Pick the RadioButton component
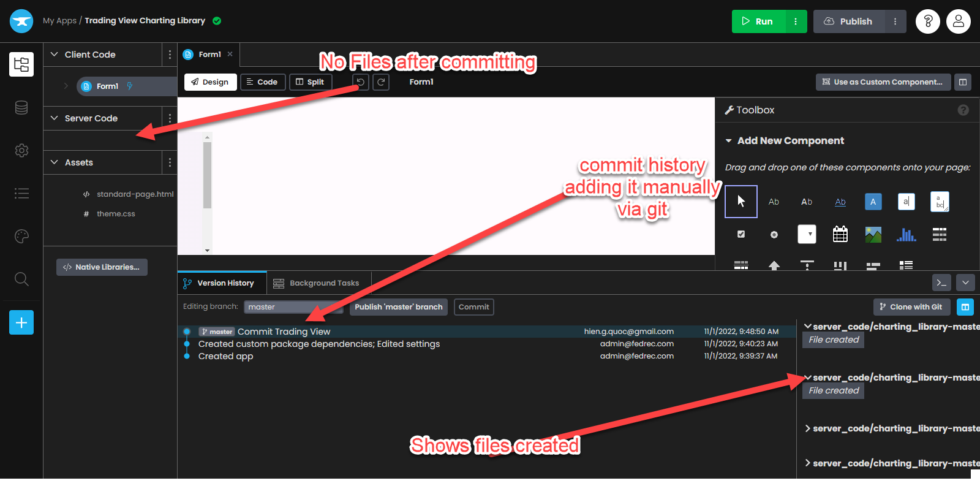This screenshot has height=486, width=980. [x=774, y=235]
